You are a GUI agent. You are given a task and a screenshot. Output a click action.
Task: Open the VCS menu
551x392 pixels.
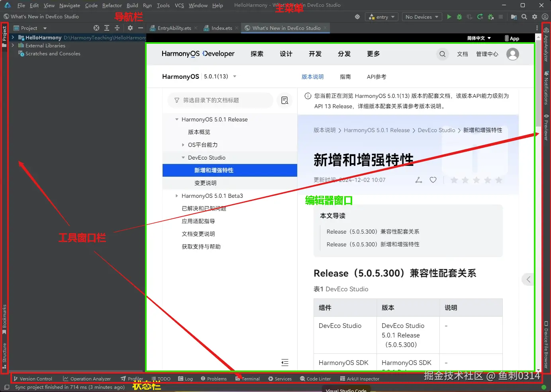[x=179, y=5]
